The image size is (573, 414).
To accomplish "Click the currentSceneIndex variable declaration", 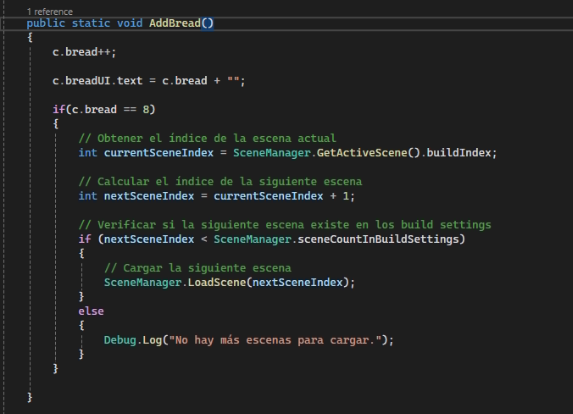I will [x=159, y=152].
